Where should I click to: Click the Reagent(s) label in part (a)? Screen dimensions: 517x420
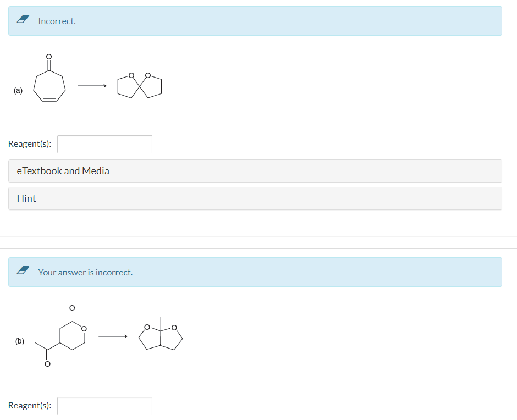point(30,143)
